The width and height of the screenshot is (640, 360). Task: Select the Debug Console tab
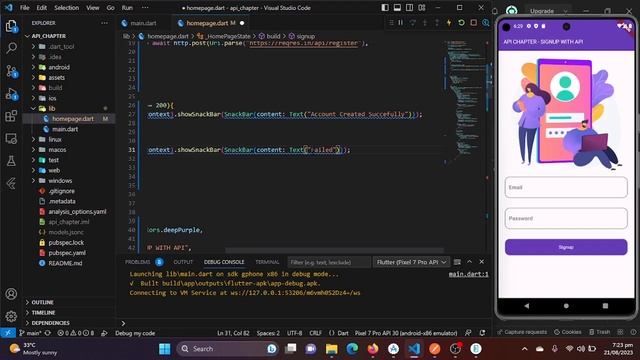[224, 262]
